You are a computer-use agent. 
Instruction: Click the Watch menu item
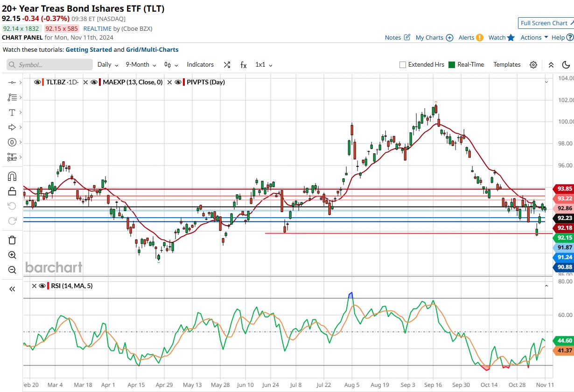coord(497,37)
